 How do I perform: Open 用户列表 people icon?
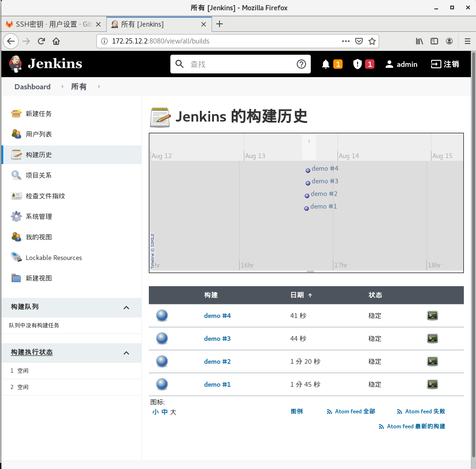(x=16, y=134)
